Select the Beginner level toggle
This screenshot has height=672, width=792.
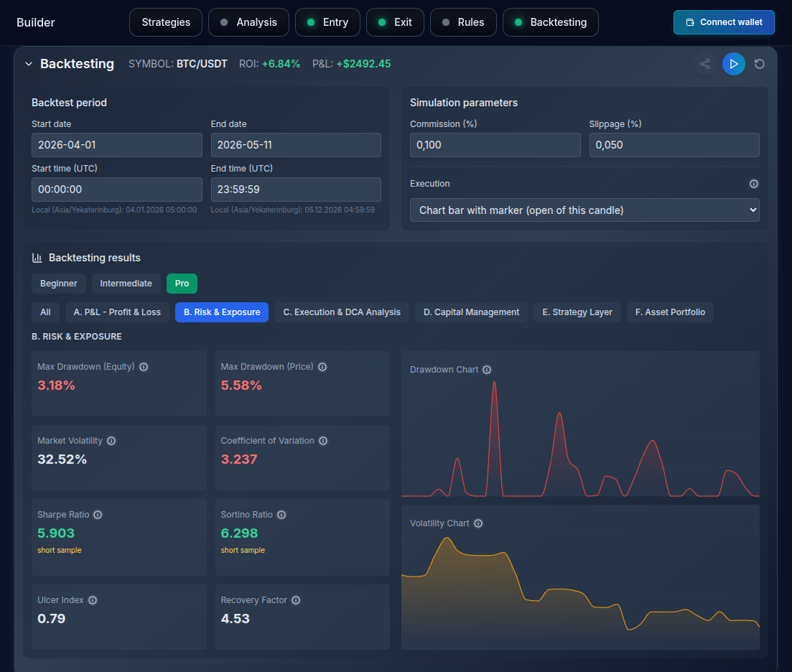(59, 284)
